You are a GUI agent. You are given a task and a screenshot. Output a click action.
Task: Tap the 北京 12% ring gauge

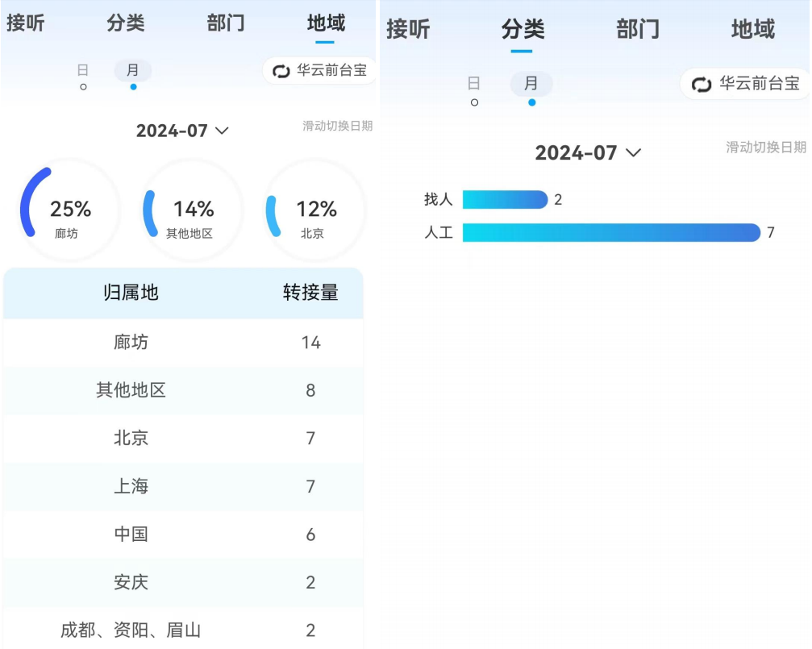pyautogui.click(x=314, y=210)
